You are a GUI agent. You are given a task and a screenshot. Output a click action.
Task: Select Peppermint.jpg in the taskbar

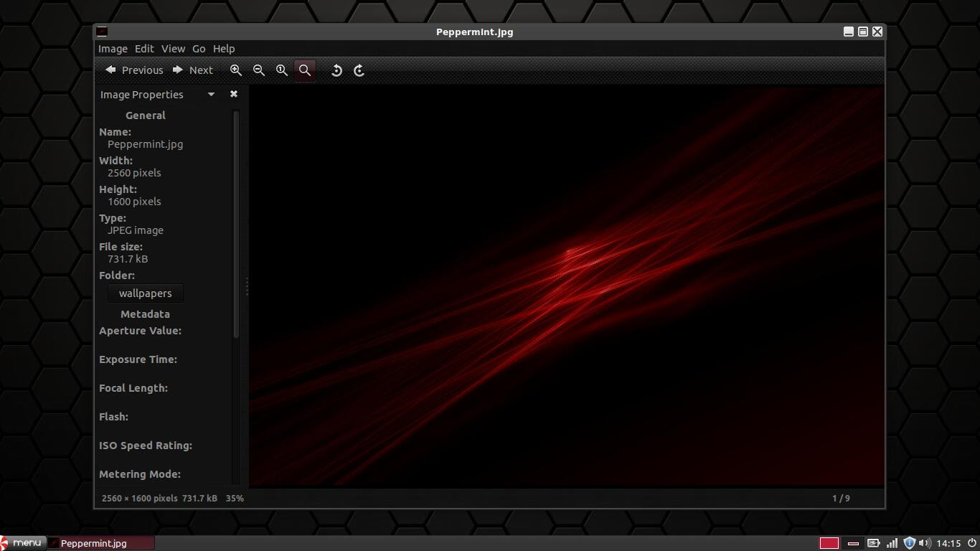coord(101,543)
